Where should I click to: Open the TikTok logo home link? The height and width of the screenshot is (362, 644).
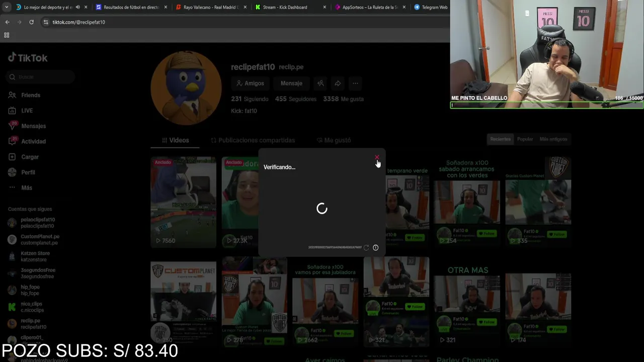tap(28, 58)
